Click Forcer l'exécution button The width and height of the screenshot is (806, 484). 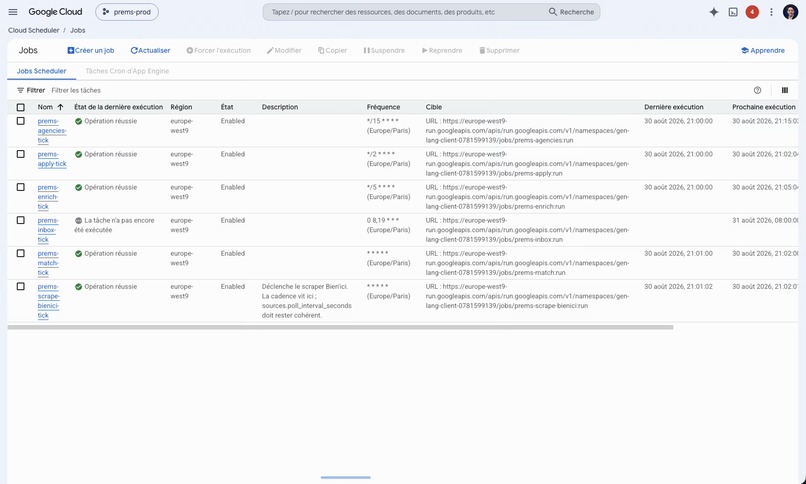tap(218, 50)
